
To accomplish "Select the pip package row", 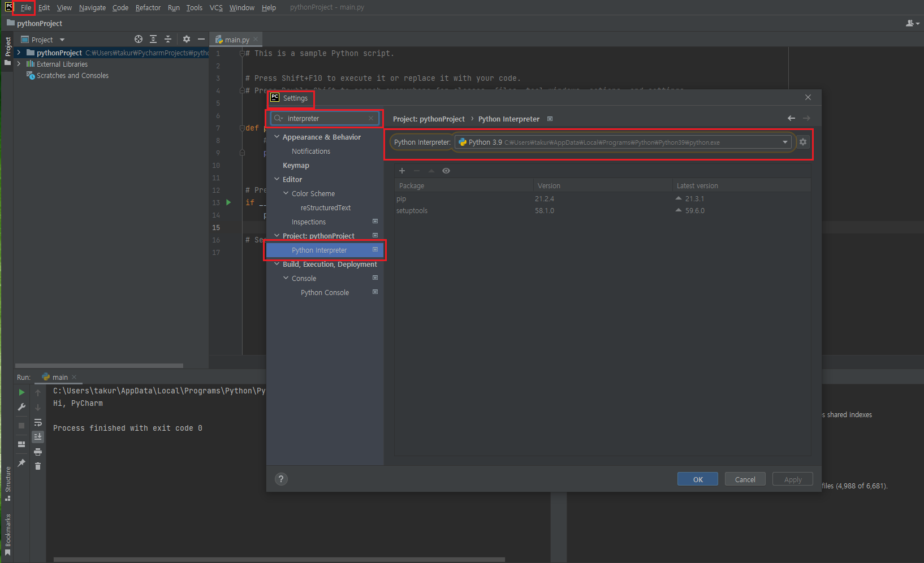I will tap(603, 198).
